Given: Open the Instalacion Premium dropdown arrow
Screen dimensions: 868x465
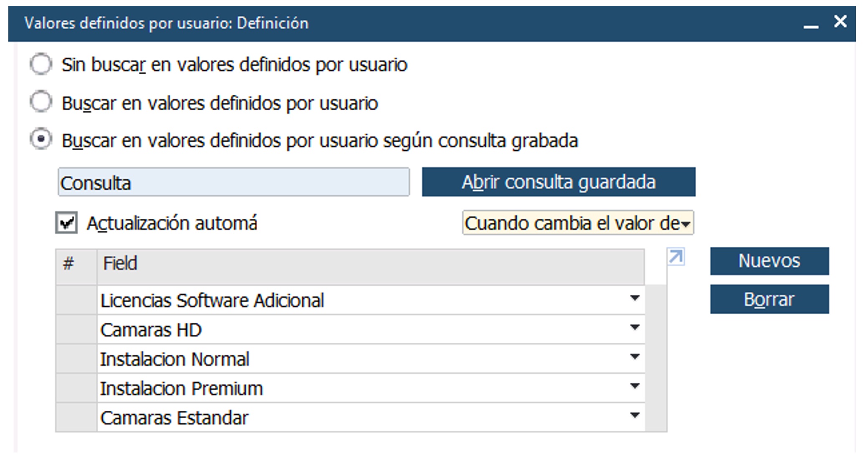Looking at the screenshot, I should pyautogui.click(x=635, y=386).
